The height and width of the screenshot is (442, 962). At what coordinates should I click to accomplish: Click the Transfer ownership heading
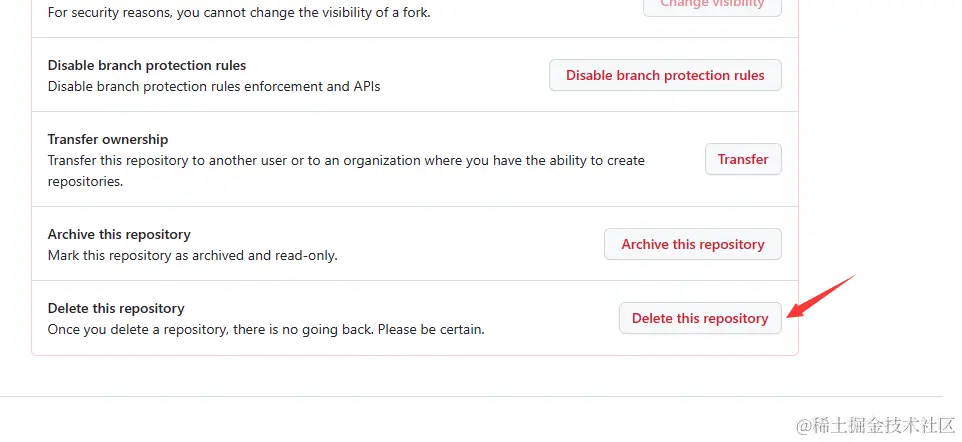point(108,139)
